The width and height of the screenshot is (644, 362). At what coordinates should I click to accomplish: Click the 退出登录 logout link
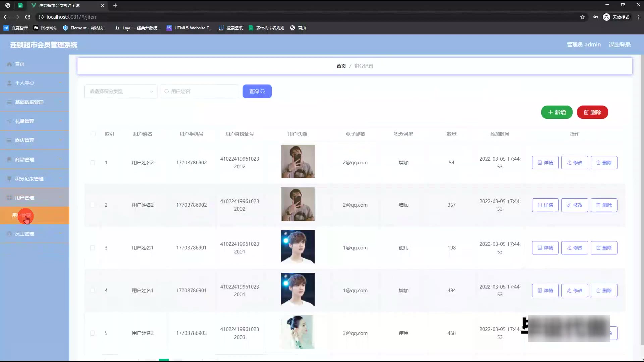(620, 45)
